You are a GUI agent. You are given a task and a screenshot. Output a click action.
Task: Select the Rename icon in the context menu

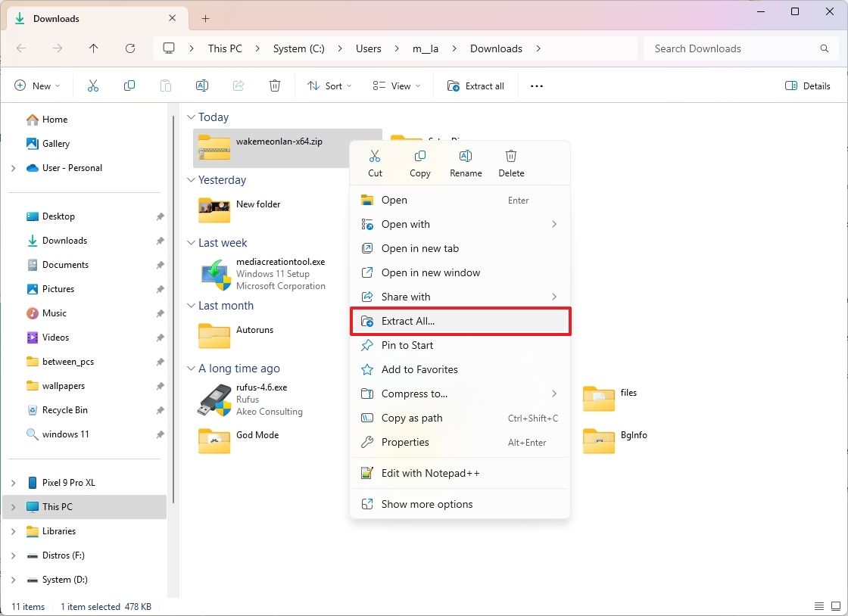[x=466, y=155]
